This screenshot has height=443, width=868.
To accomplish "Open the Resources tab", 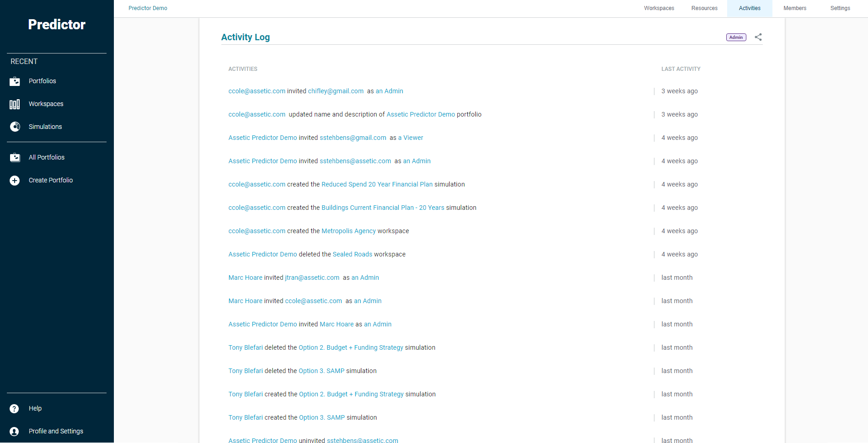I will coord(704,8).
